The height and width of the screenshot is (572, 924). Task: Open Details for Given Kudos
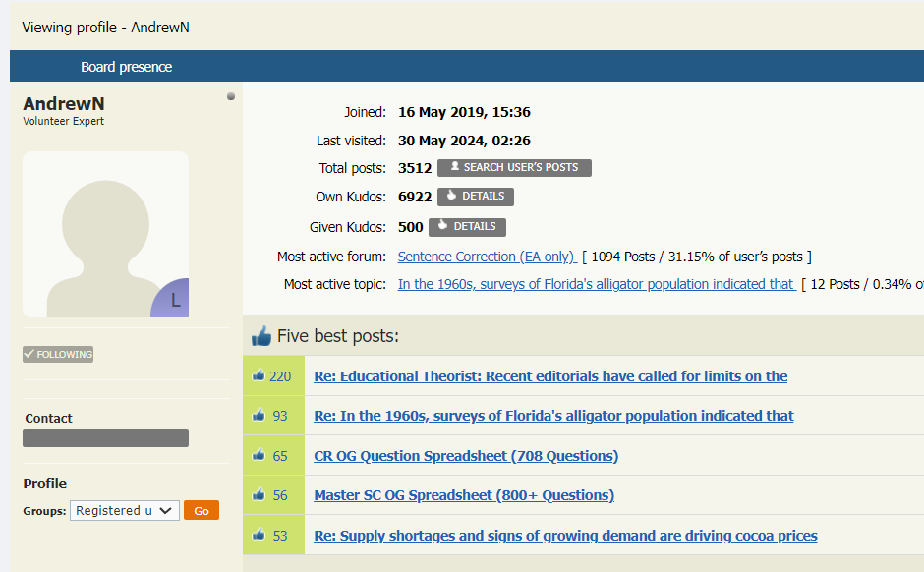coord(467,227)
